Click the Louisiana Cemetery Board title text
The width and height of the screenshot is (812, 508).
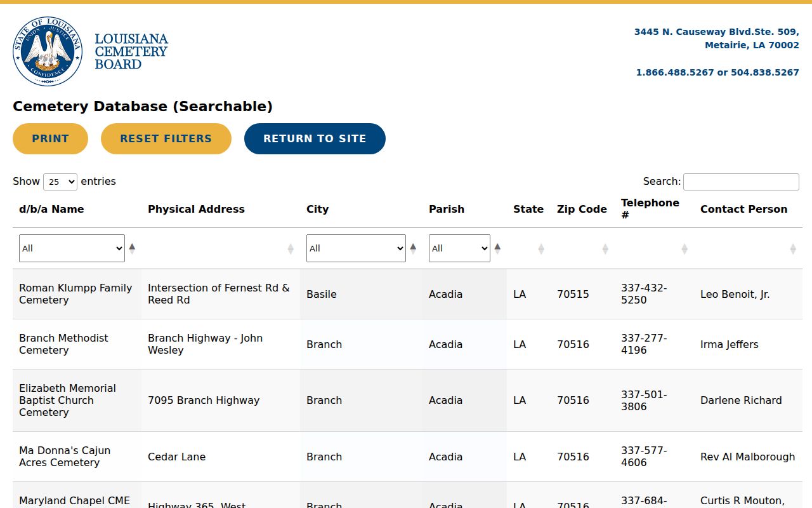pos(131,51)
